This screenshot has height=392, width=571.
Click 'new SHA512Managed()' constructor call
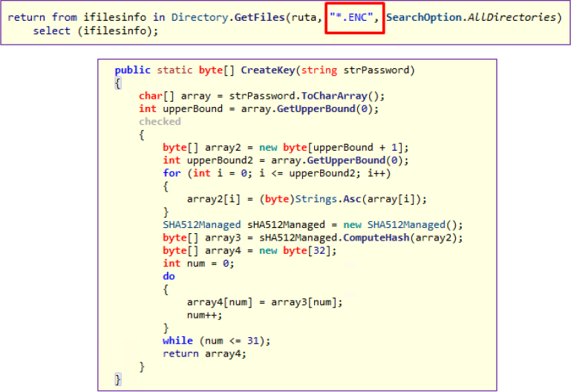point(399,225)
